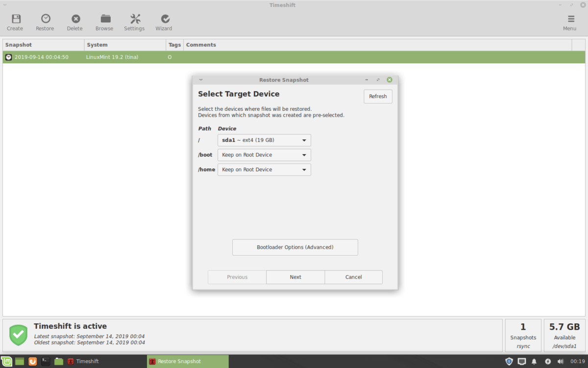Click the clock icon on the snapshot row
The height and width of the screenshot is (368, 588).
(9, 57)
